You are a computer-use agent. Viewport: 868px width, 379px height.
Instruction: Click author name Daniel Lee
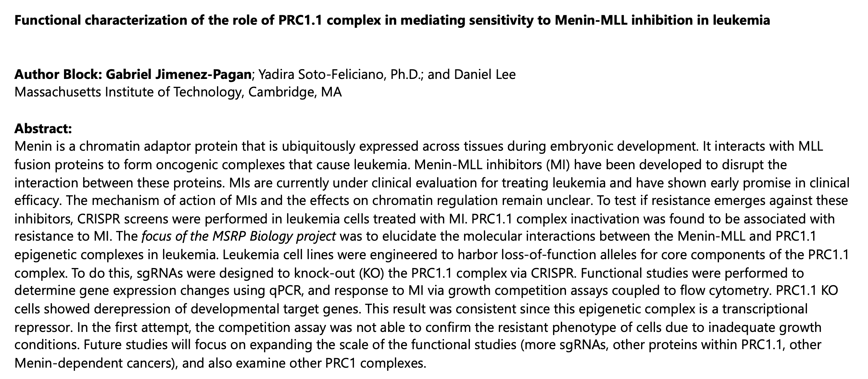pos(485,74)
